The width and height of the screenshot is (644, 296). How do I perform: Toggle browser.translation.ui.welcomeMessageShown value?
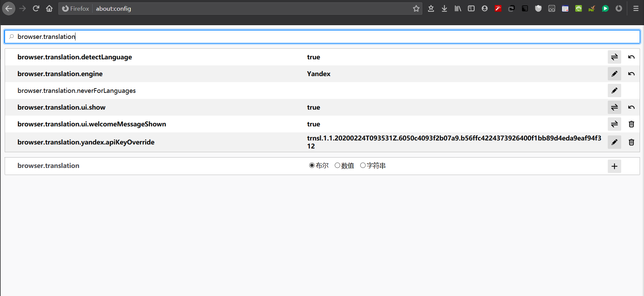coord(614,124)
